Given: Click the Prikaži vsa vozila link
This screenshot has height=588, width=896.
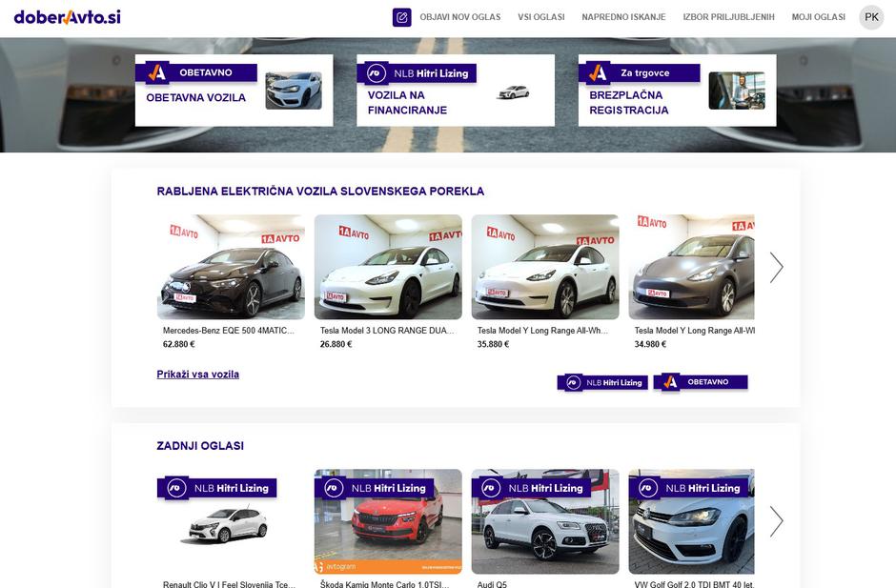Looking at the screenshot, I should pos(197,375).
